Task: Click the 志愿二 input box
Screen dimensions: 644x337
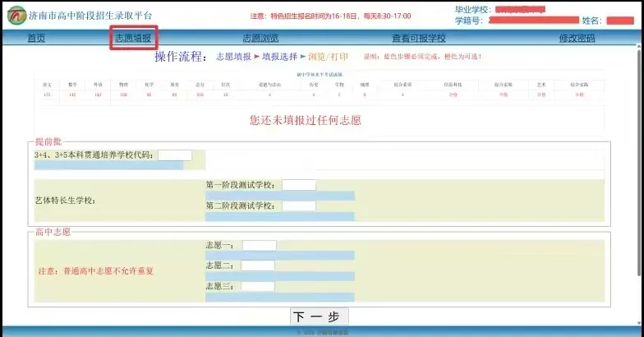Action: [x=258, y=265]
